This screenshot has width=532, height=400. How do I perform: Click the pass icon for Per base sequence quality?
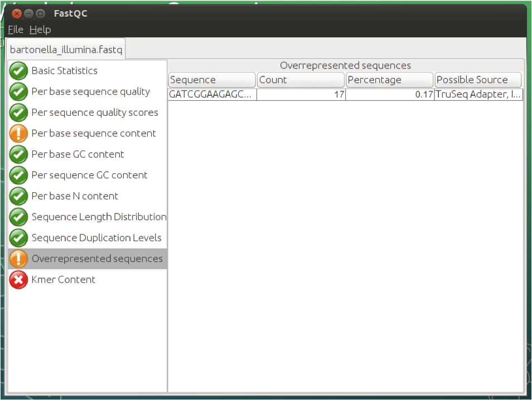tap(18, 92)
